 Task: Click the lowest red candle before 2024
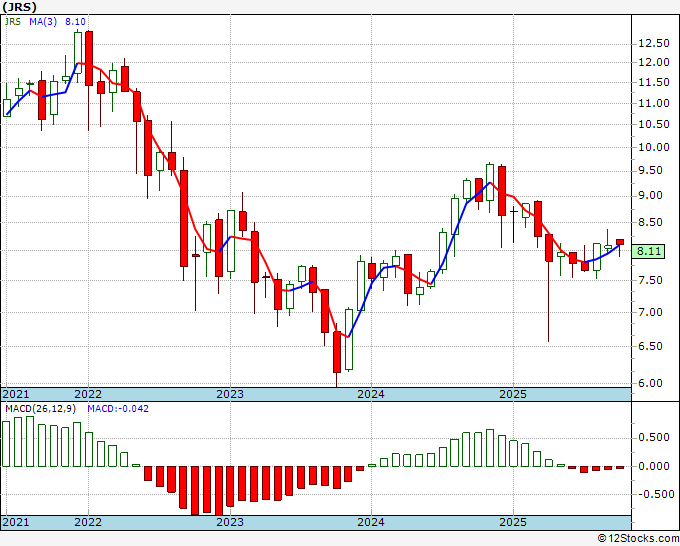click(x=337, y=352)
